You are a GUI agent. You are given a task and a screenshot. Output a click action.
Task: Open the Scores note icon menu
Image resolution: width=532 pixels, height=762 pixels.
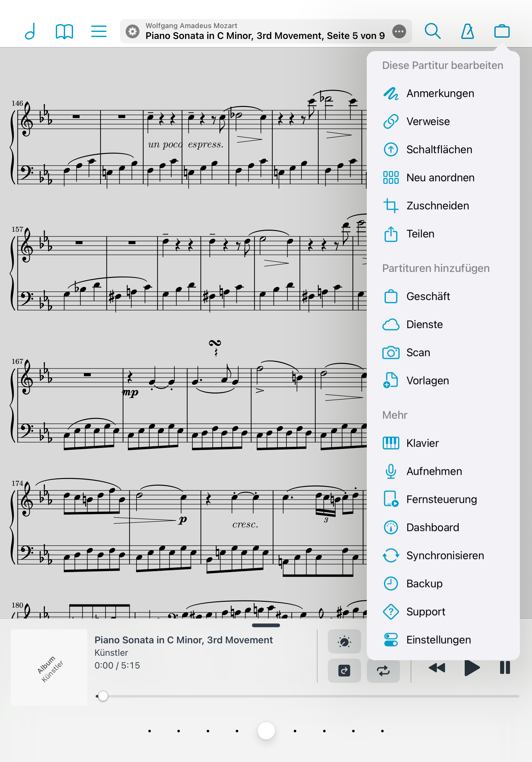click(x=30, y=32)
